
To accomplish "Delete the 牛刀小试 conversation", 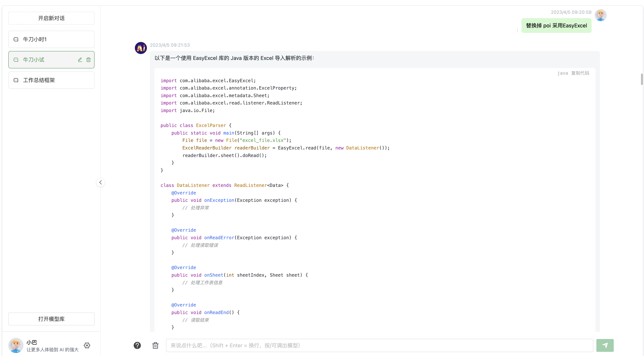I will click(88, 60).
